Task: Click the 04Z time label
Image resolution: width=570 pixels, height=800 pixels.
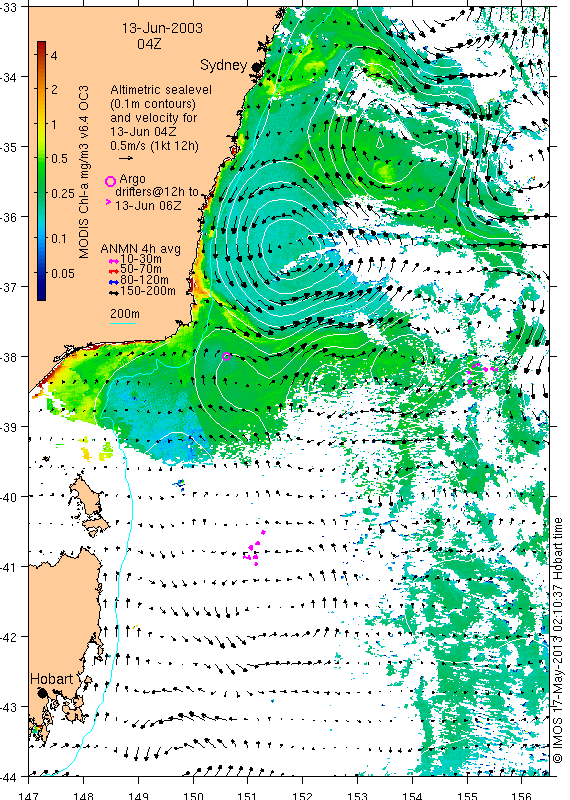Action: tap(149, 44)
